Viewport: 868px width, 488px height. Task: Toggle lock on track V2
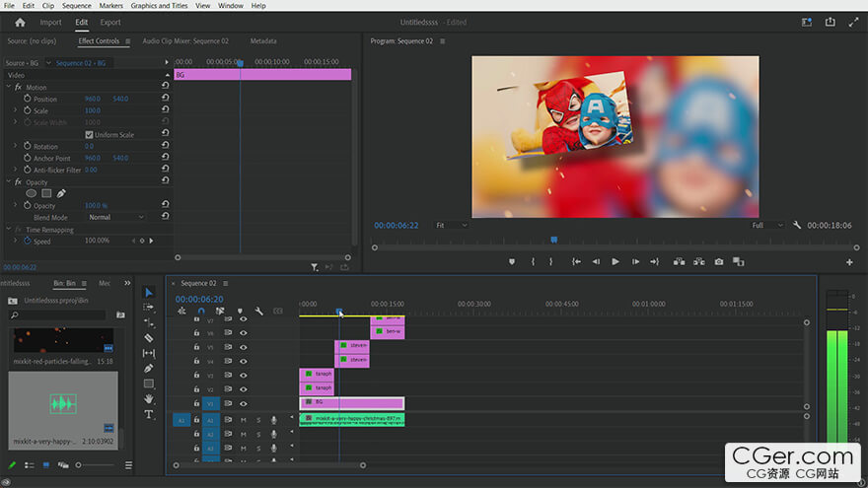tap(196, 389)
